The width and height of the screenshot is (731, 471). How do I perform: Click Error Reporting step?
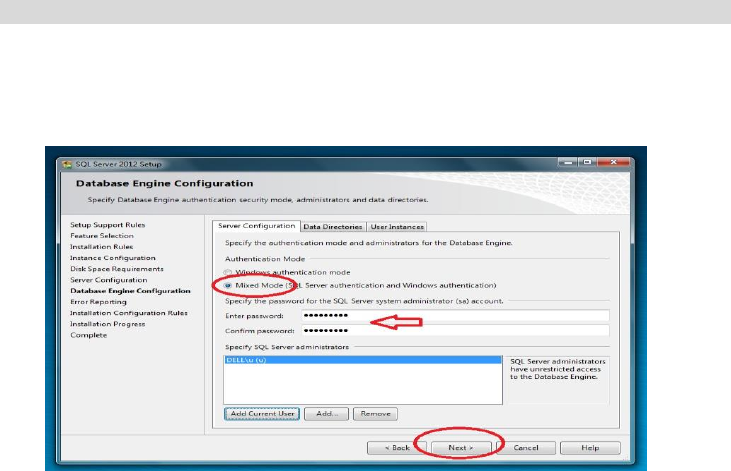coord(98,302)
